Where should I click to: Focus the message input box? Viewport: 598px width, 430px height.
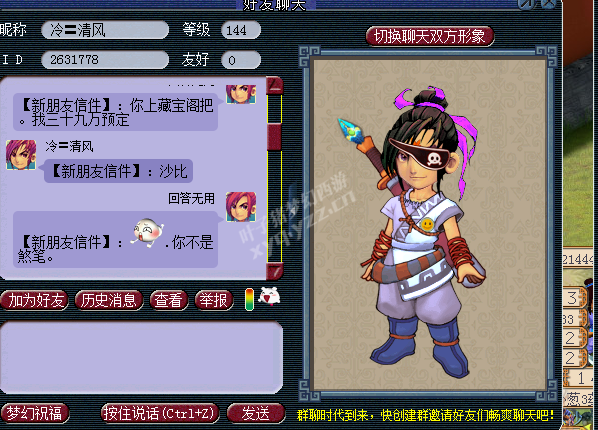coord(141,357)
